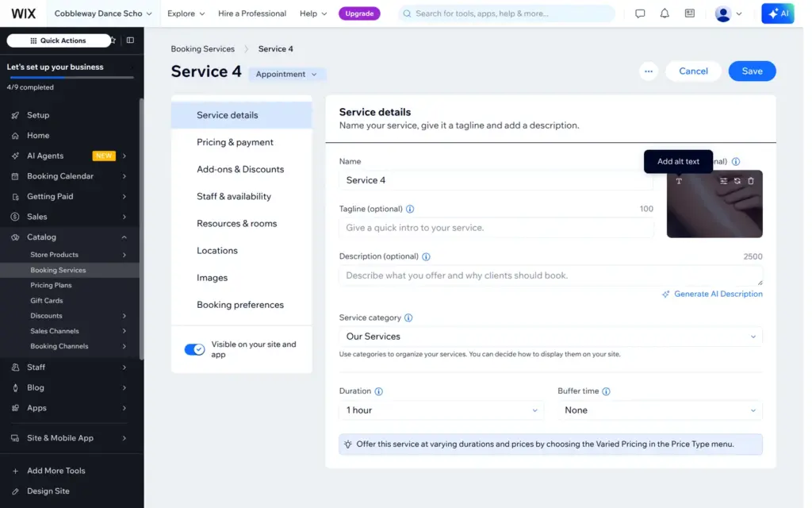The width and height of the screenshot is (812, 508).
Task: Select the Service details tab
Action: (241, 115)
